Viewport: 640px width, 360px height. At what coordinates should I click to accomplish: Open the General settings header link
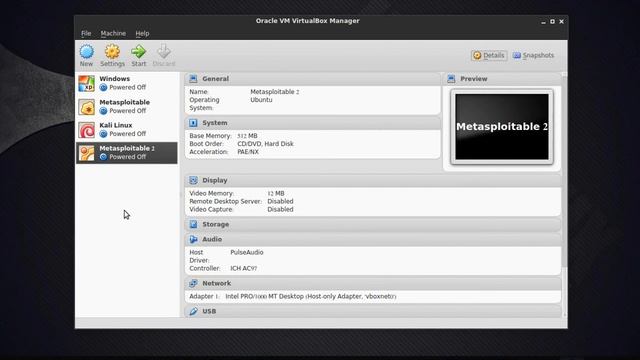(x=216, y=79)
